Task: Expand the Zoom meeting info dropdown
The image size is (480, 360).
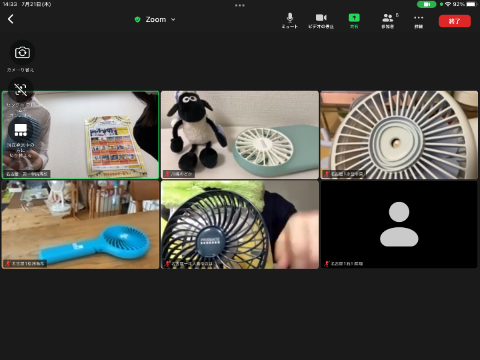Action: [x=173, y=19]
